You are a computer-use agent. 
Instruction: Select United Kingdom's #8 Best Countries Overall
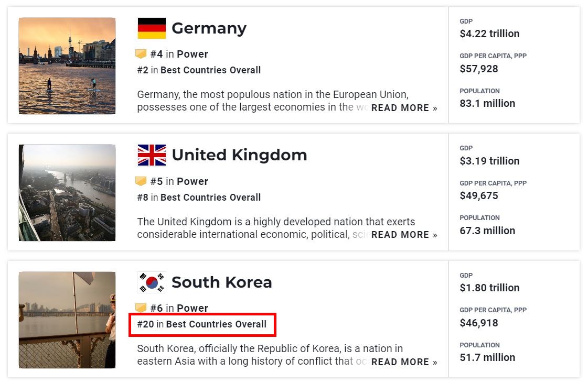(x=199, y=198)
